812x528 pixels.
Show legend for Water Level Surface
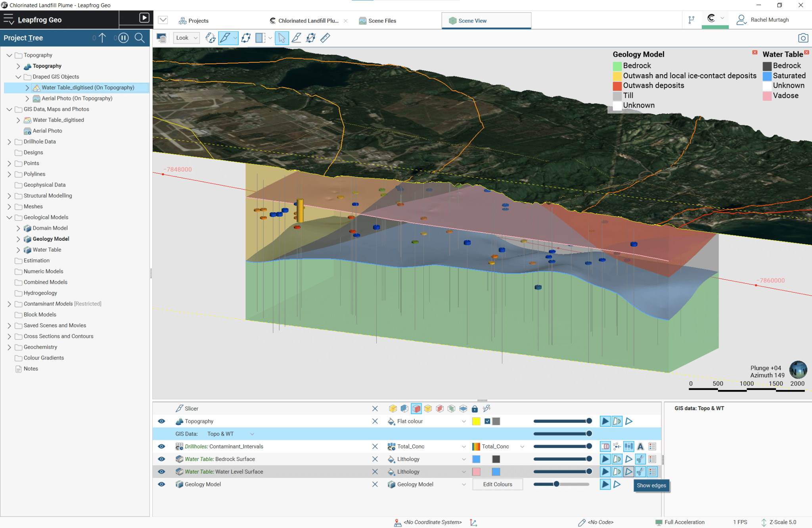pyautogui.click(x=652, y=472)
